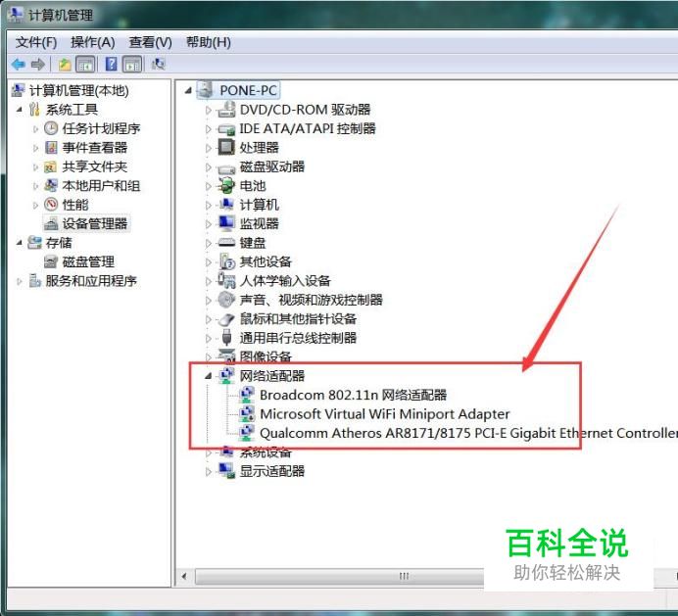Viewport: 678px width, 616px height.
Task: Click the Qualcomm Atheros adapter icon
Action: click(x=247, y=433)
